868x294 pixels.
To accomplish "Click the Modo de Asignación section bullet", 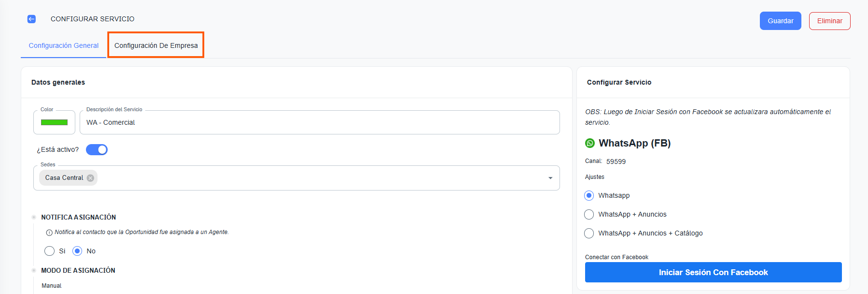I will coord(34,270).
